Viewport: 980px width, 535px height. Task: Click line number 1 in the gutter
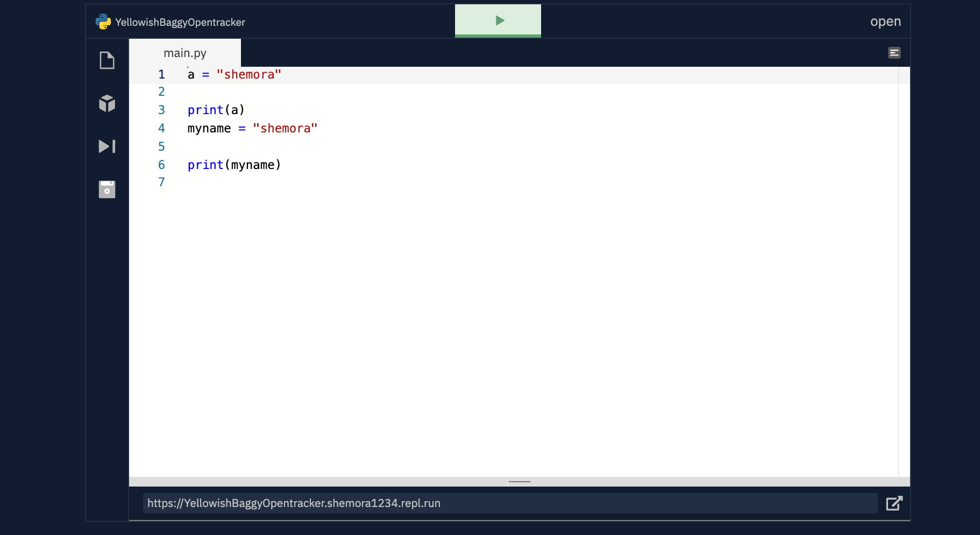coord(161,74)
